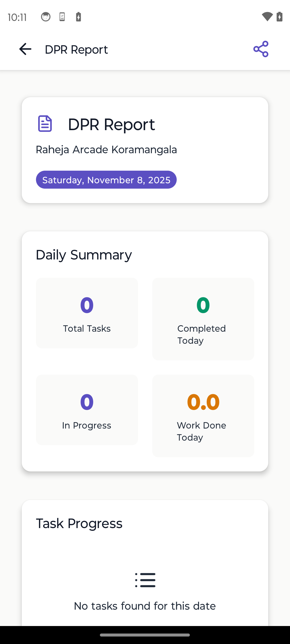Screen dimensions: 290x644
Task: Tap the Wi-Fi status icon
Action: click(x=267, y=17)
